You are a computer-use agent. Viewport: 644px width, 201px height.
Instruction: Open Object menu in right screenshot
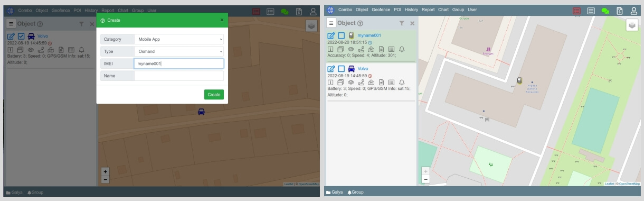[x=362, y=10]
